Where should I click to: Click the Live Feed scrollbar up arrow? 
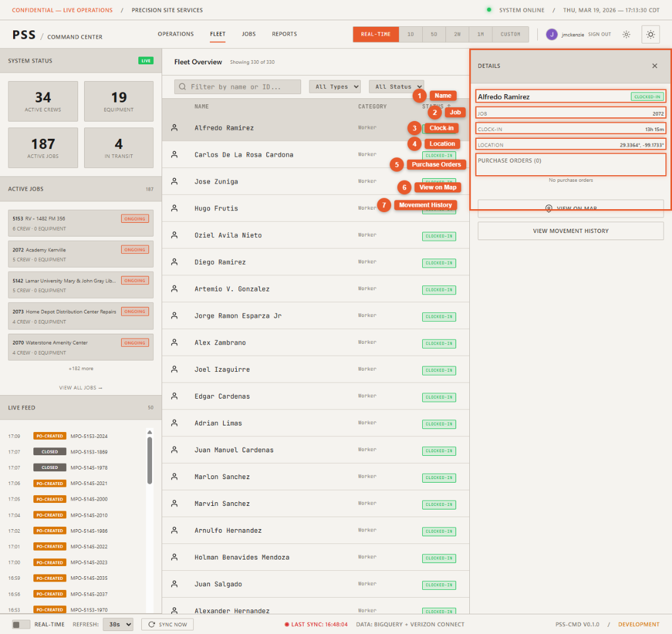(150, 432)
